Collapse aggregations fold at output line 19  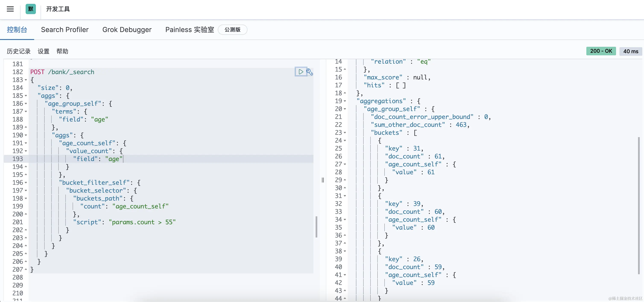pos(345,101)
